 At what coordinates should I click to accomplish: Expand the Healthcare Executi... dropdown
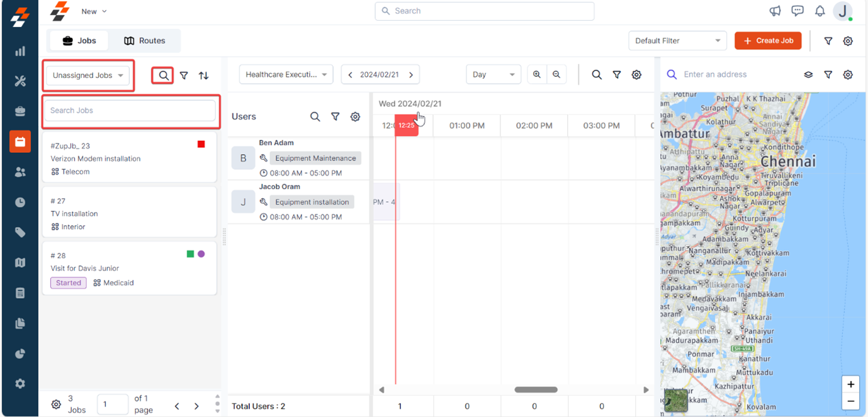[286, 74]
